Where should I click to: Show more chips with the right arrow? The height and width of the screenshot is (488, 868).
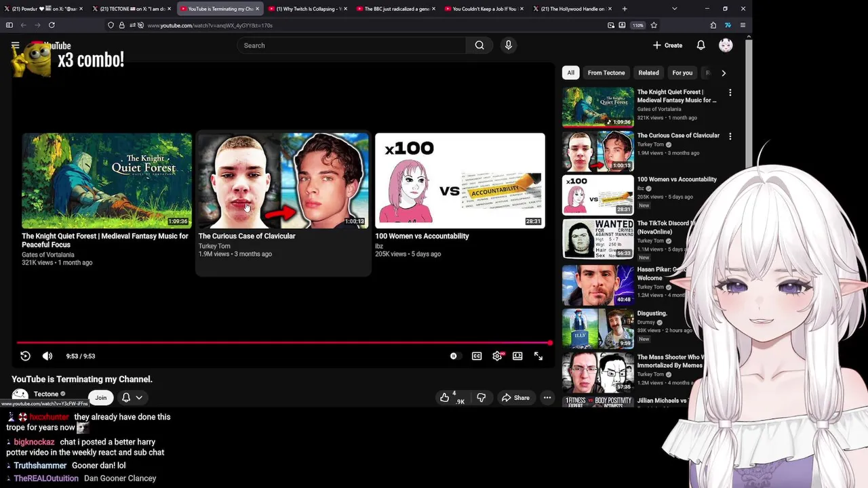click(x=724, y=73)
